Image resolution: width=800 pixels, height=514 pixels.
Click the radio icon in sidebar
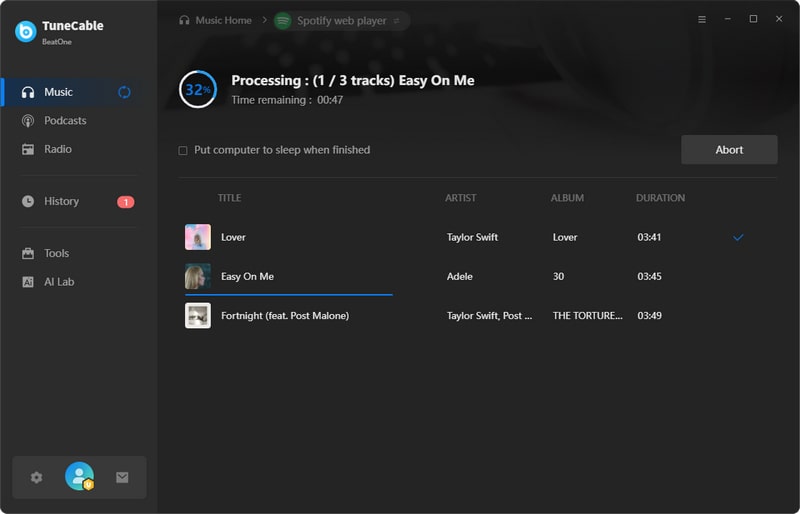tap(28, 150)
